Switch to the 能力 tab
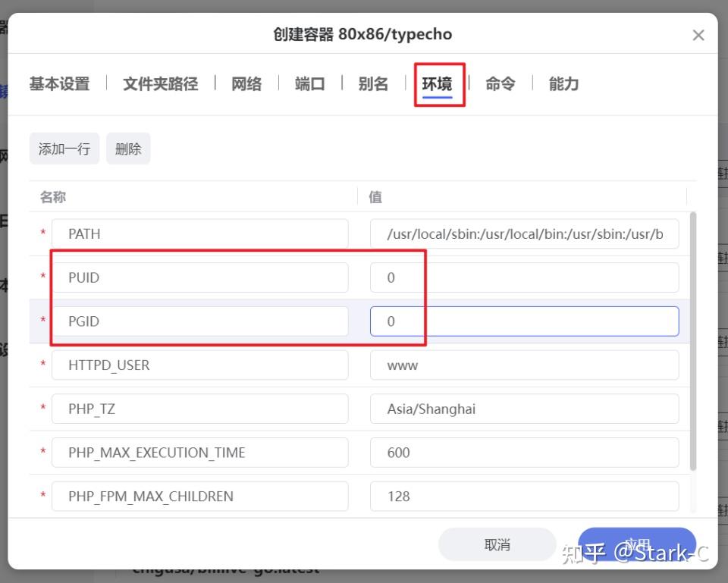This screenshot has height=583, width=728. tap(563, 83)
